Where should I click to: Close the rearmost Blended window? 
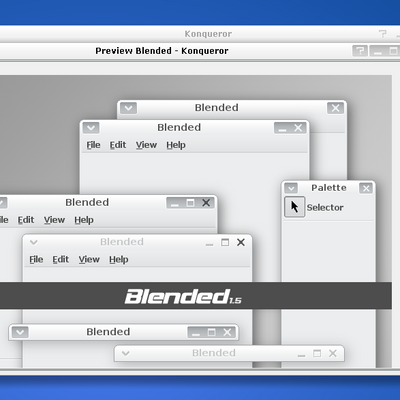click(x=335, y=108)
